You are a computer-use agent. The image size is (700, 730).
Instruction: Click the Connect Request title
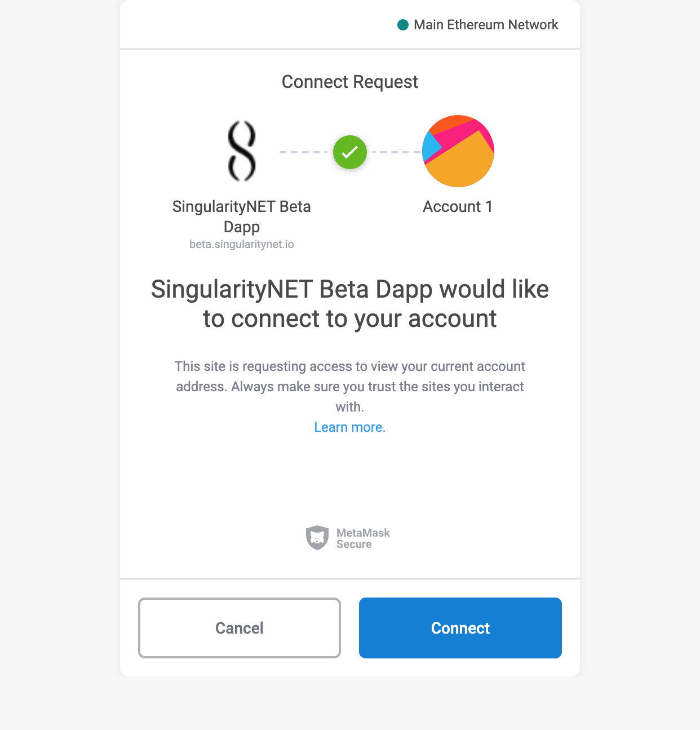pos(350,82)
